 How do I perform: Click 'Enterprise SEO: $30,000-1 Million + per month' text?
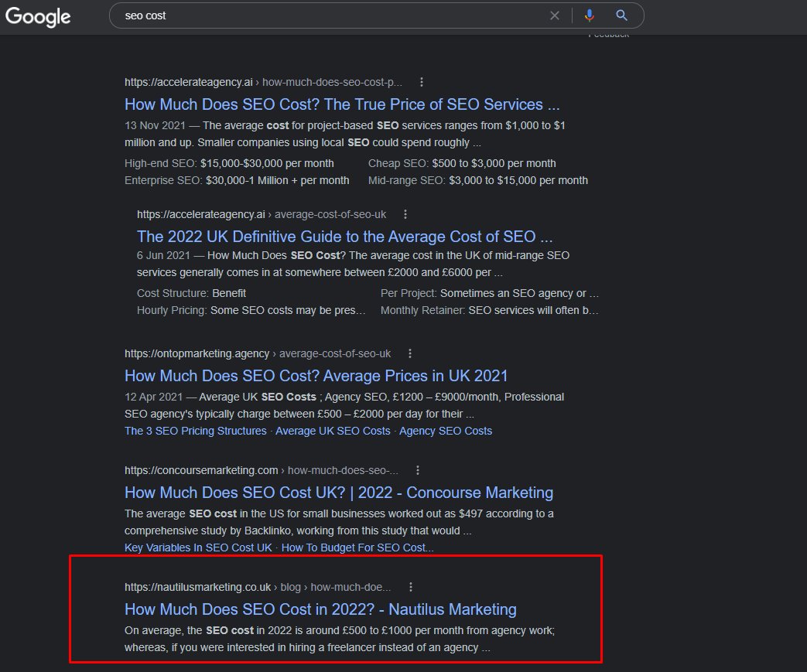[237, 181]
